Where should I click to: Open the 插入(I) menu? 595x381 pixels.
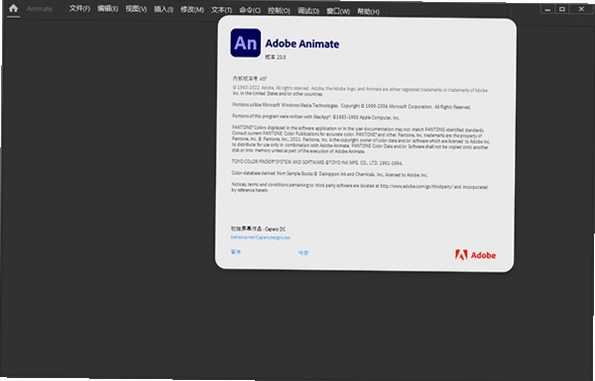point(164,9)
